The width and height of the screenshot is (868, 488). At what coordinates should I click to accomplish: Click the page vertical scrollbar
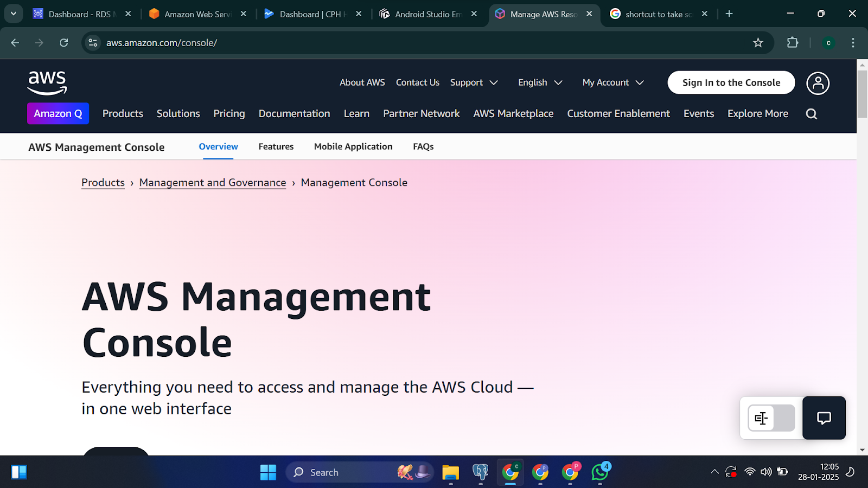(862, 93)
